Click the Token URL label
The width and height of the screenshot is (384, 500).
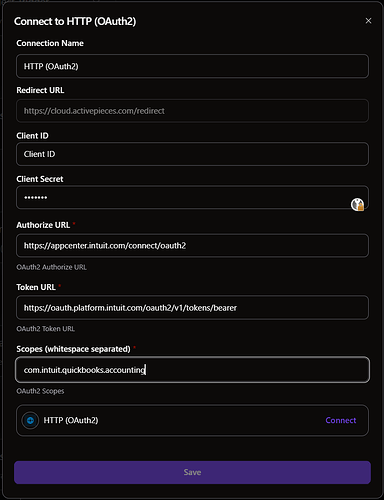click(x=36, y=287)
